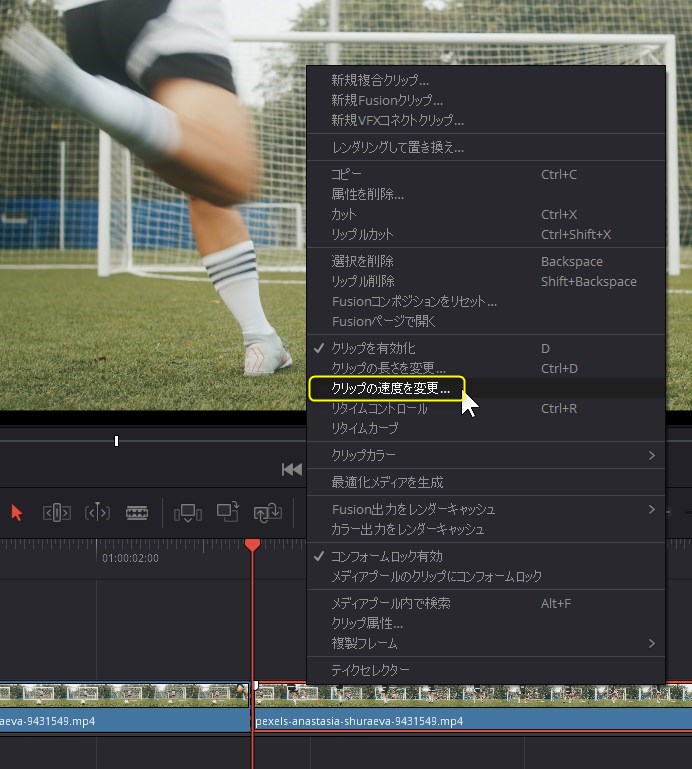Choose 最適化メディアを生成 entry

pyautogui.click(x=486, y=482)
